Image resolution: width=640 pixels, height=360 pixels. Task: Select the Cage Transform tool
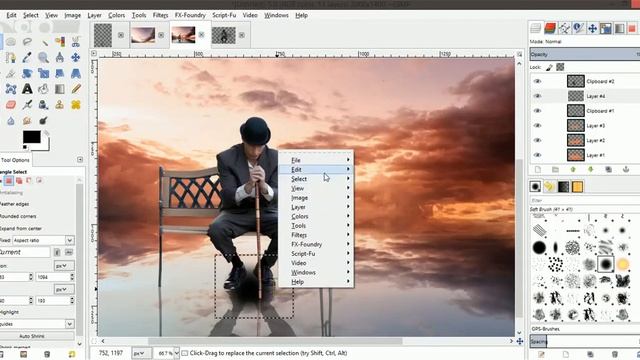click(11, 89)
